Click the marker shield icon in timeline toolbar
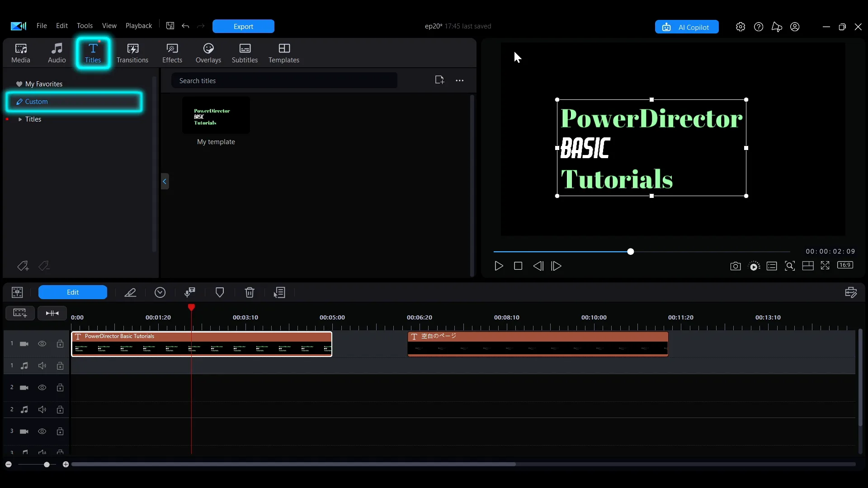This screenshot has height=488, width=868. tap(220, 292)
